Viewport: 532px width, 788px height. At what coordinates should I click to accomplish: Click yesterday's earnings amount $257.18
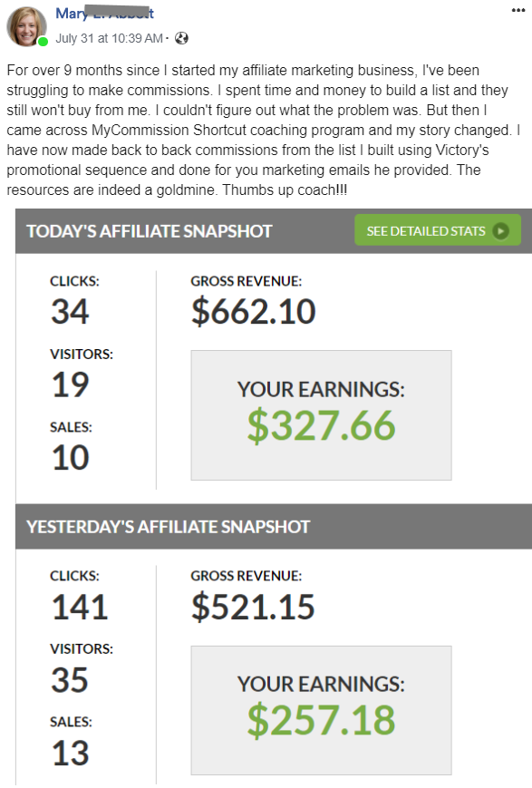(x=322, y=720)
